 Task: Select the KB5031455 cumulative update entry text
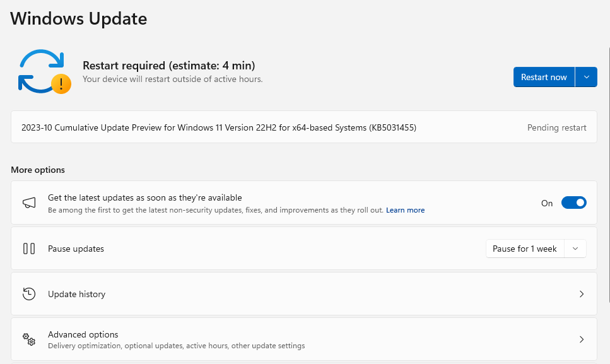pyautogui.click(x=219, y=127)
